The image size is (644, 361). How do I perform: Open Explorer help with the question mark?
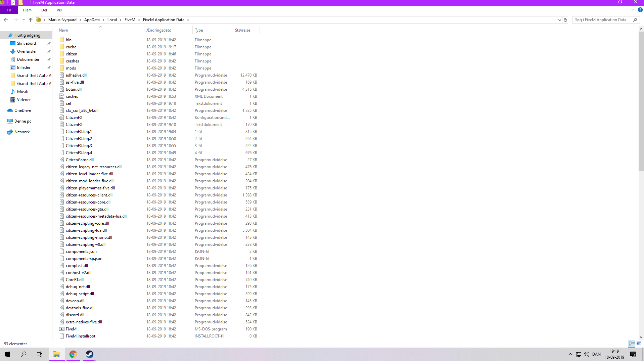[640, 10]
